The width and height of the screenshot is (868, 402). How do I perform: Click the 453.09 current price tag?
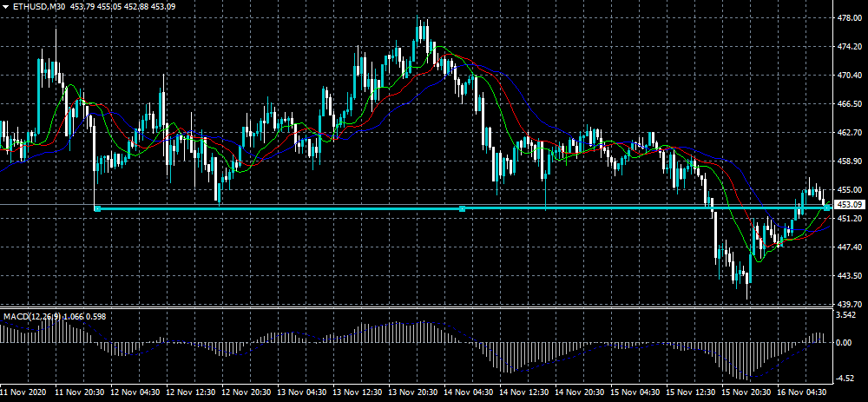(x=850, y=205)
